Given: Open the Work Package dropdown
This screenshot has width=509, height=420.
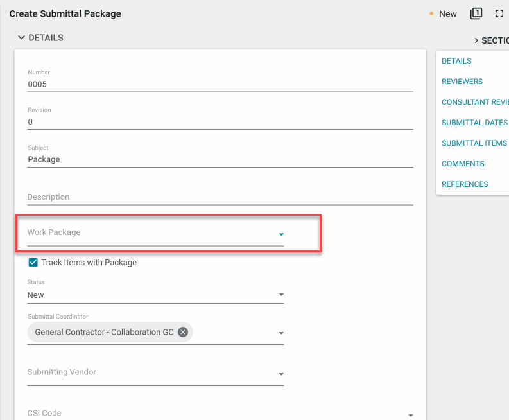Looking at the screenshot, I should [x=281, y=234].
